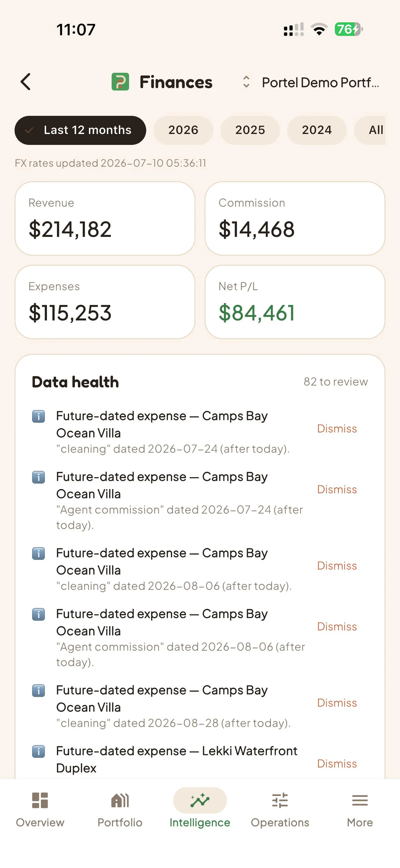
Task: Select the 2026 period chip
Action: (x=183, y=130)
